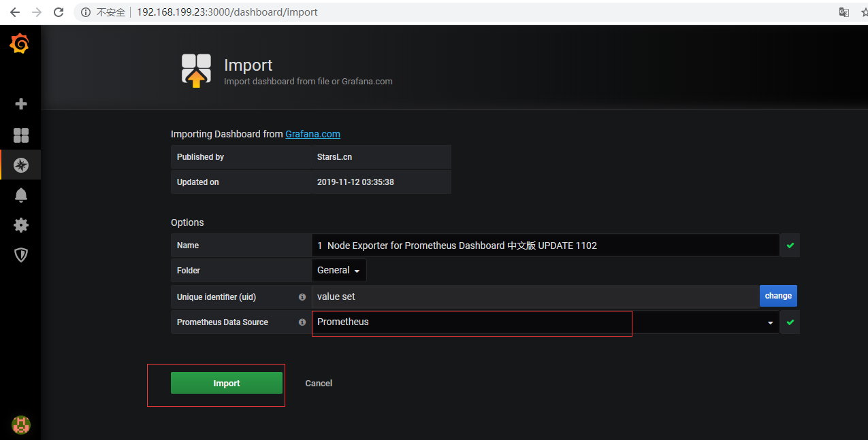Click the site info insecure icon
The image size is (868, 440).
86,12
